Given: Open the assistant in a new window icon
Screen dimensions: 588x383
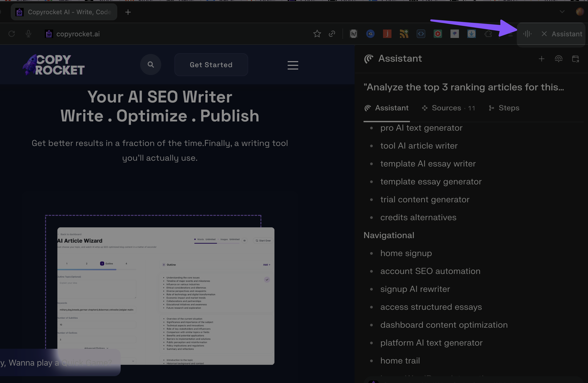Looking at the screenshot, I should 575,59.
